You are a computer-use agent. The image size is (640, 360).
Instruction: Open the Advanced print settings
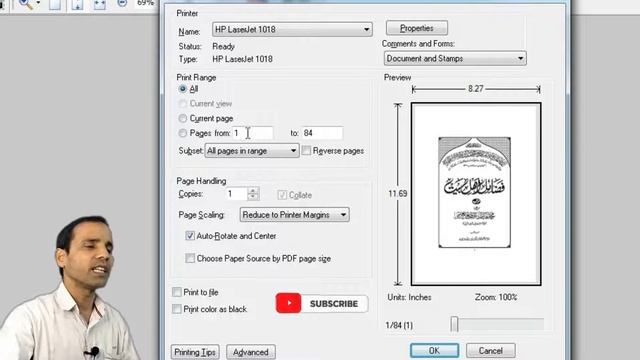(x=251, y=352)
